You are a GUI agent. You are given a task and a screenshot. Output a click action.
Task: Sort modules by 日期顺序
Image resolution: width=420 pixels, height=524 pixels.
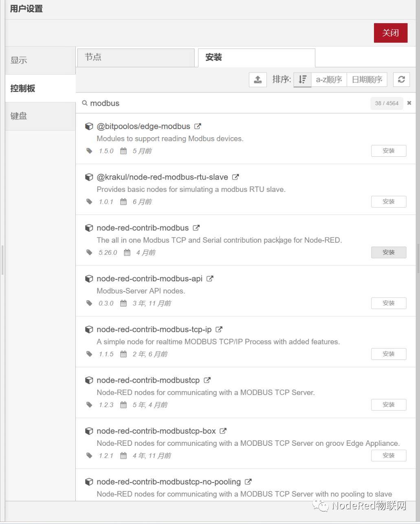pyautogui.click(x=367, y=79)
